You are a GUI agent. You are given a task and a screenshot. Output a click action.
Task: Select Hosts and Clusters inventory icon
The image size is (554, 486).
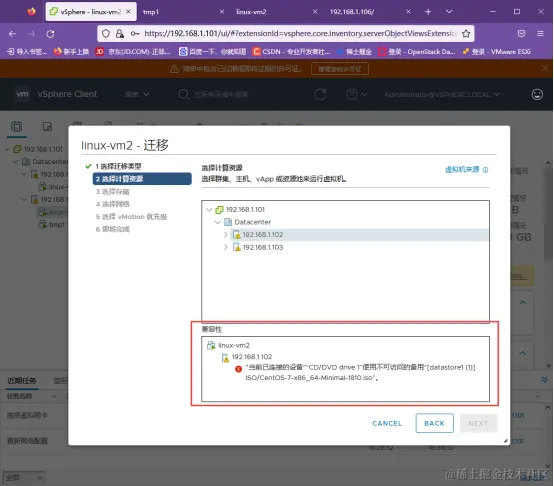pos(16,126)
